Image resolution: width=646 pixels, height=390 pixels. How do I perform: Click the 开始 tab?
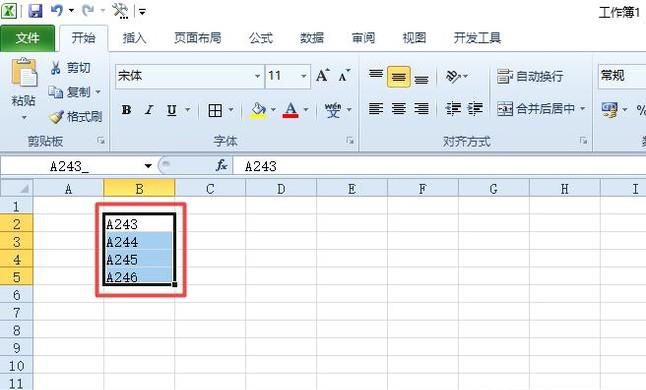pyautogui.click(x=84, y=38)
